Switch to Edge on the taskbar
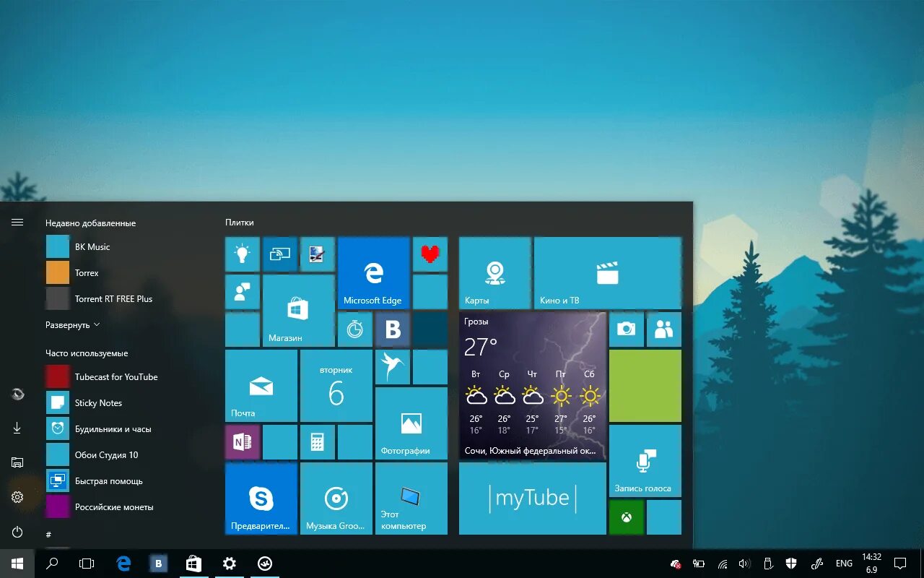 click(123, 564)
